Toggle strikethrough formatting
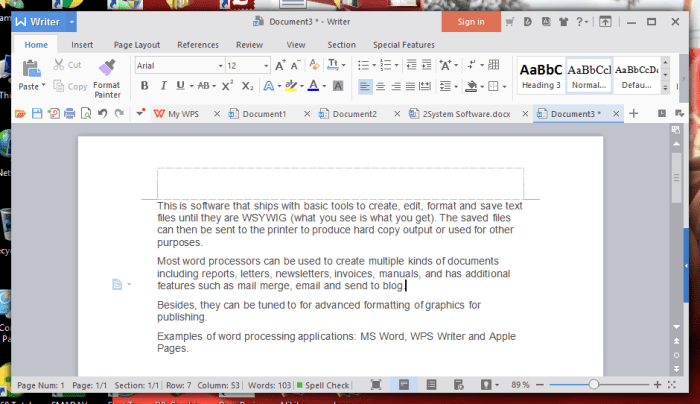 click(204, 86)
